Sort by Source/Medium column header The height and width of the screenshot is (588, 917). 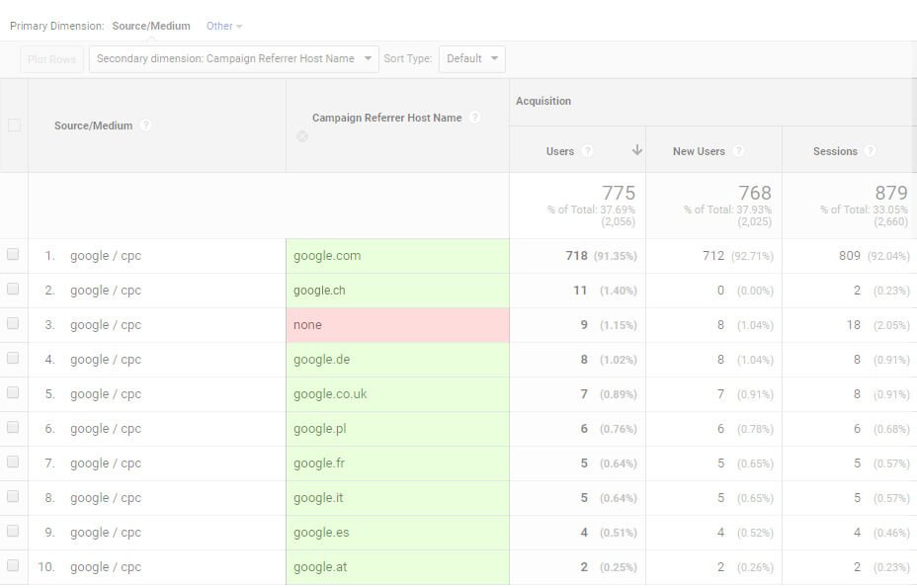pos(94,126)
